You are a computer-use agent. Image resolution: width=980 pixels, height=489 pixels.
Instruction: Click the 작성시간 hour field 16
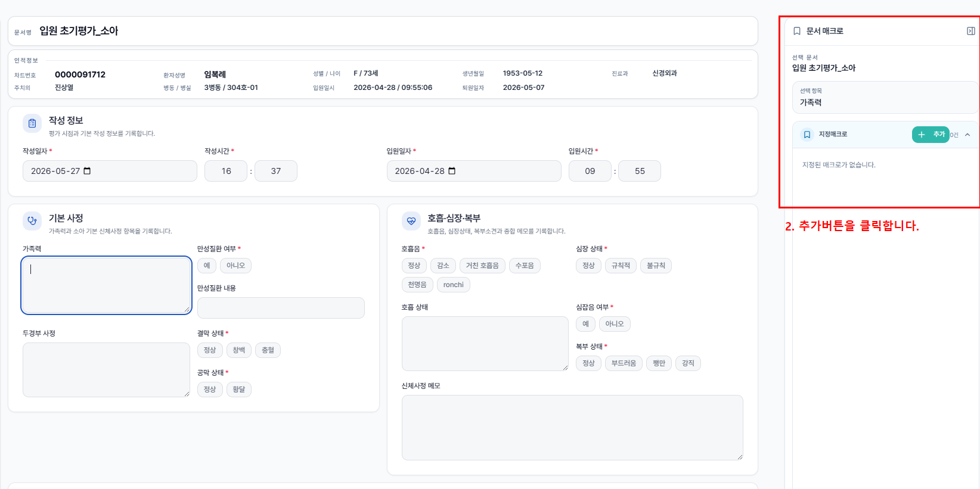click(226, 171)
